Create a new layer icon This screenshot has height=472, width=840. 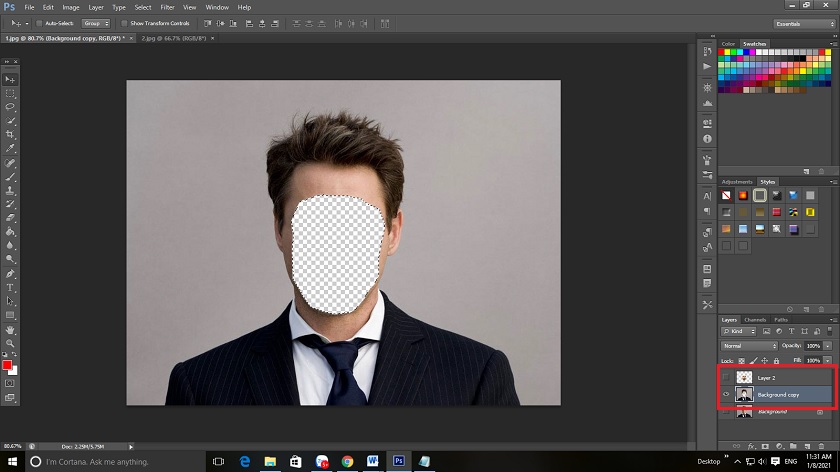coord(807,446)
